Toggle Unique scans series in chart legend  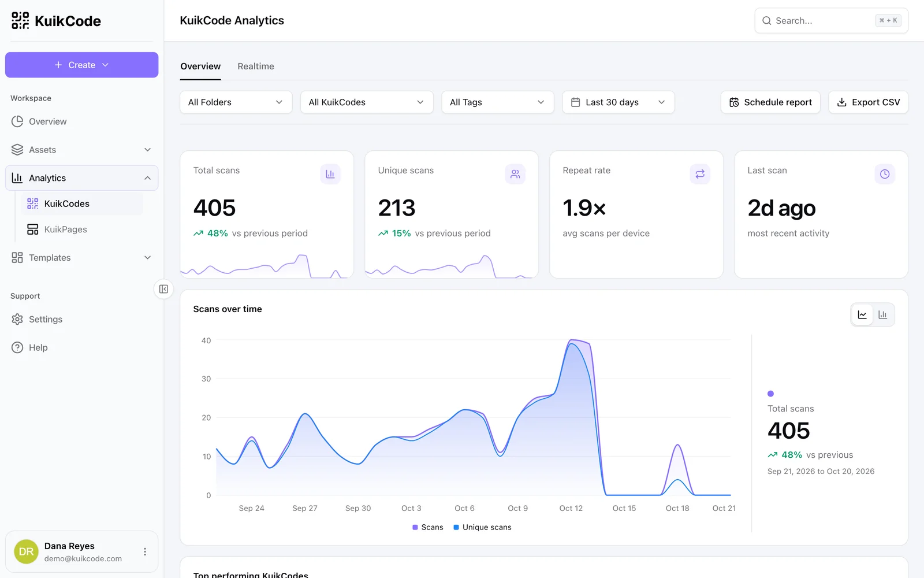483,527
